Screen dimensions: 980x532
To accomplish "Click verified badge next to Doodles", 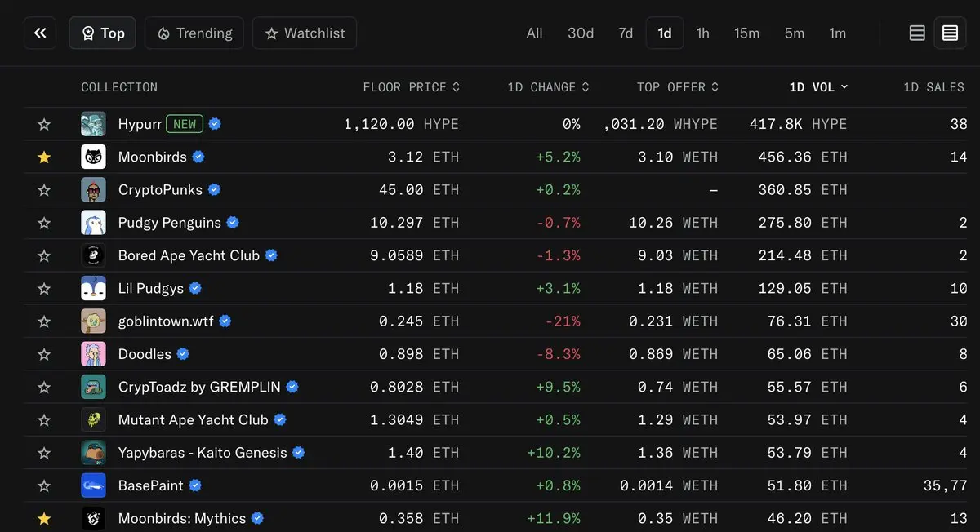I will (183, 354).
